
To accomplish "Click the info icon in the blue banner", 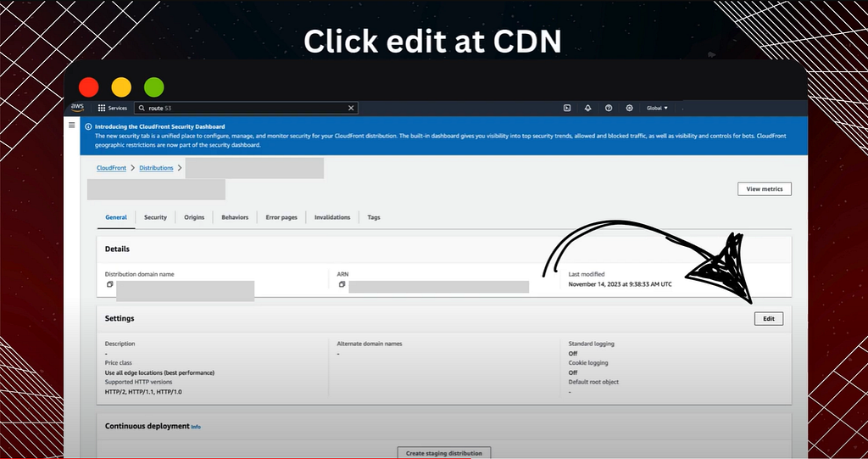I will click(88, 126).
